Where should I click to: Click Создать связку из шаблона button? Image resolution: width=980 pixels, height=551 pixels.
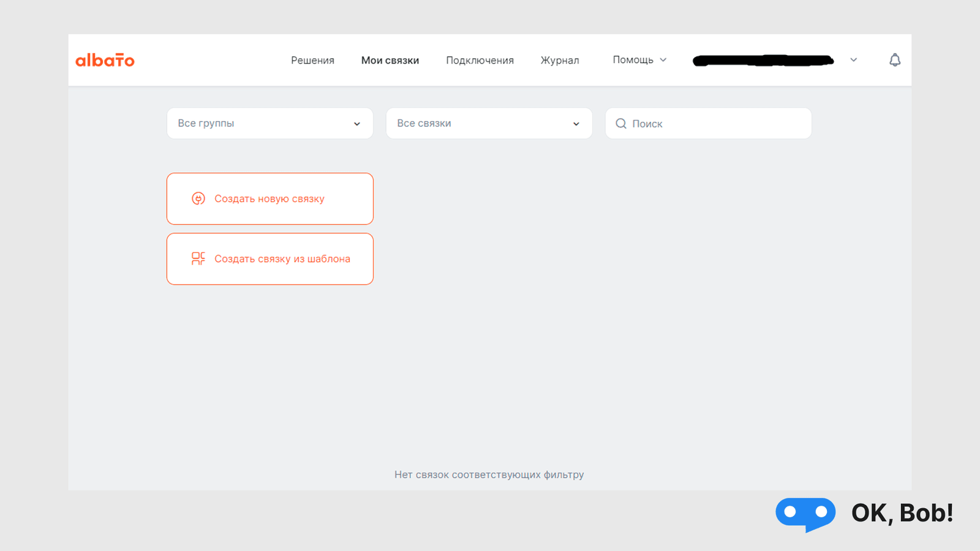(269, 258)
